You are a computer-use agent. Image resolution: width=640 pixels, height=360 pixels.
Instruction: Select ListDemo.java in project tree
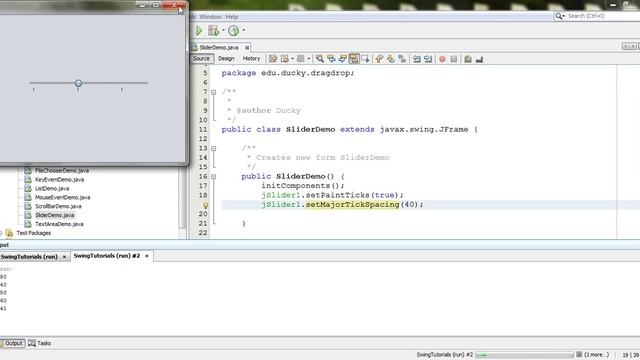pos(52,189)
